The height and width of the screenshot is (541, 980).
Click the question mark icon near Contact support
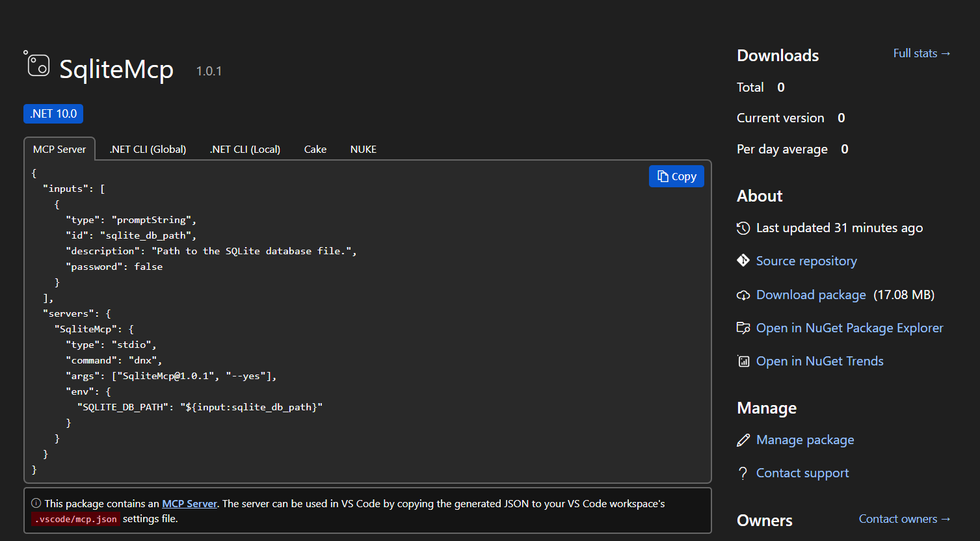(x=743, y=473)
